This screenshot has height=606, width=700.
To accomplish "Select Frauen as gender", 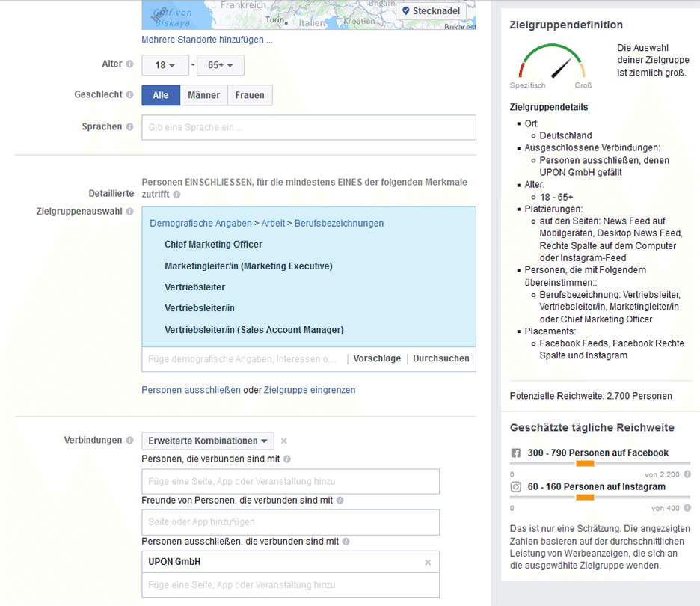I will tap(250, 95).
